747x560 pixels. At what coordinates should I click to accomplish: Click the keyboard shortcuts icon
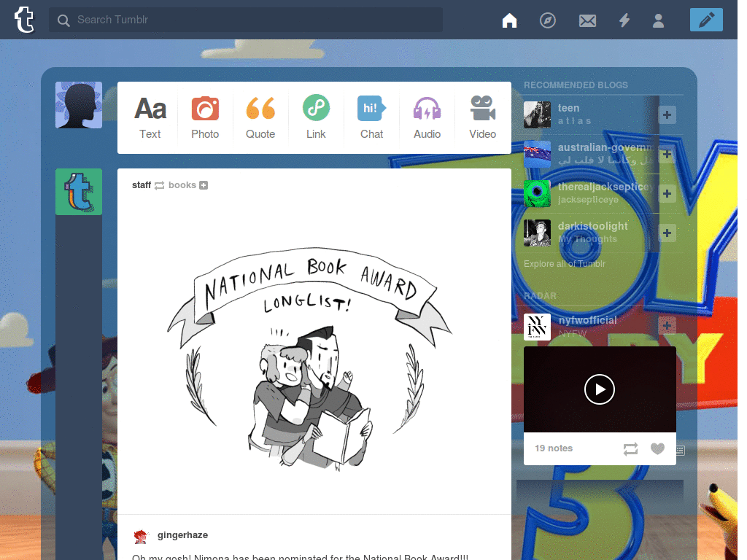pyautogui.click(x=681, y=451)
